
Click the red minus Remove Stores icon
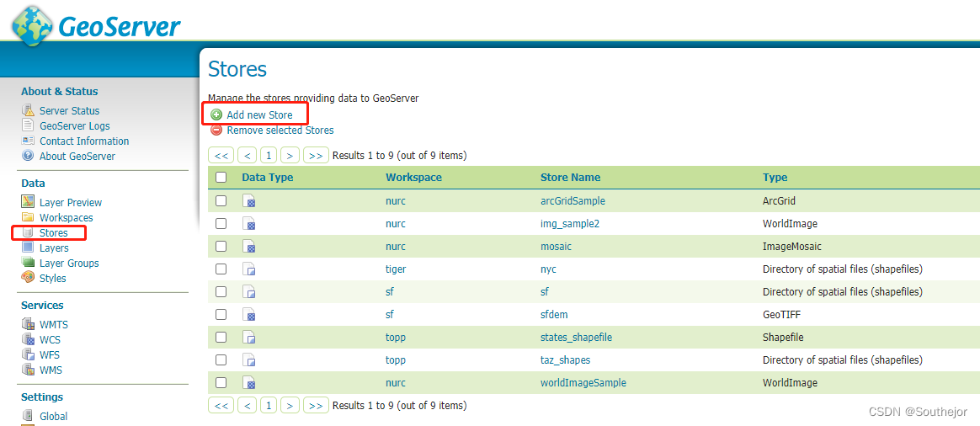tap(216, 130)
